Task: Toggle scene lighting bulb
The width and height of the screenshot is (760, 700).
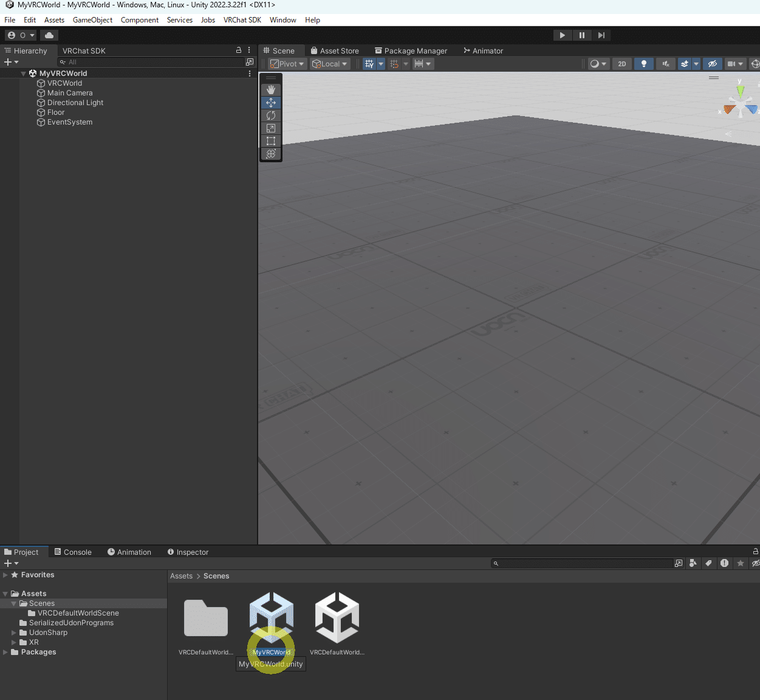Action: click(643, 64)
